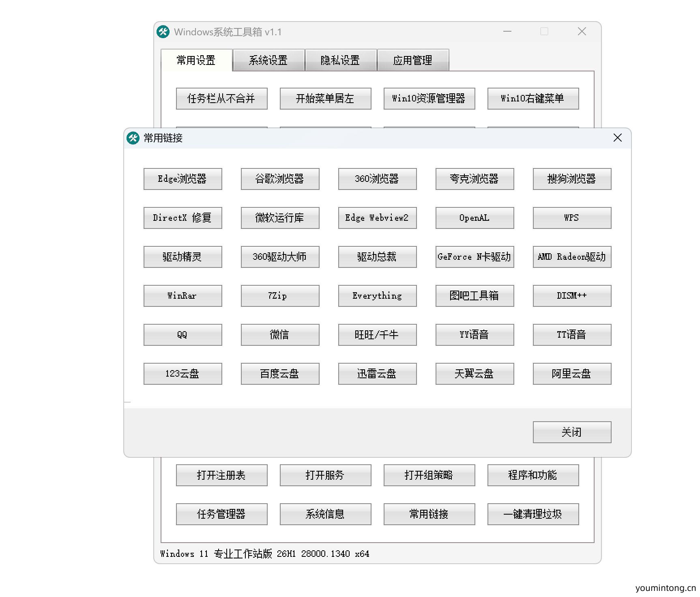700x597 pixels.
Task: Switch to the 常用设置 tab
Action: click(x=195, y=60)
